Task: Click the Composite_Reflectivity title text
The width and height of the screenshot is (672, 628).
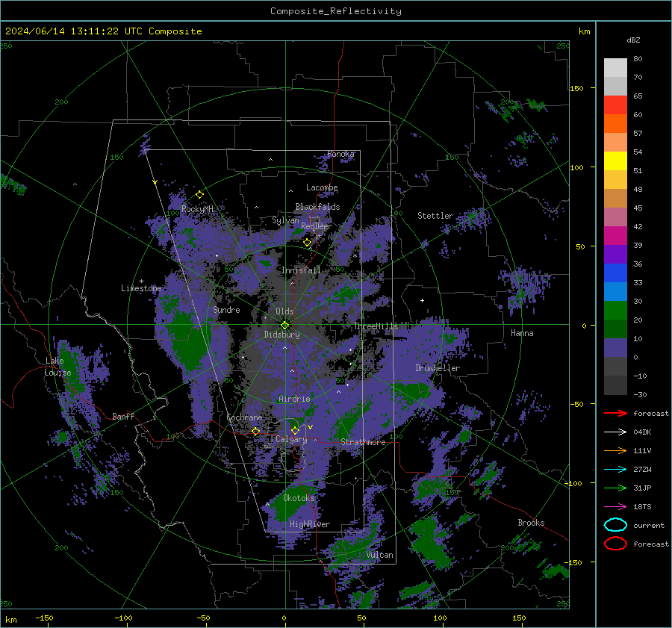Action: 336,11
